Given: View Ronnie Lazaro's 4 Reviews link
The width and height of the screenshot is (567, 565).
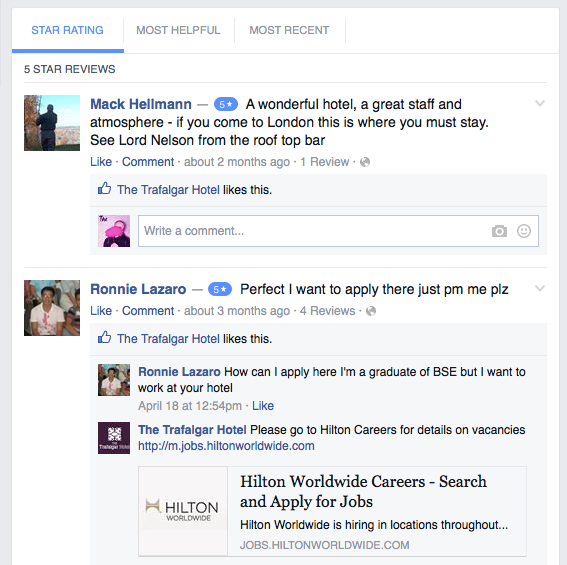Looking at the screenshot, I should (328, 311).
